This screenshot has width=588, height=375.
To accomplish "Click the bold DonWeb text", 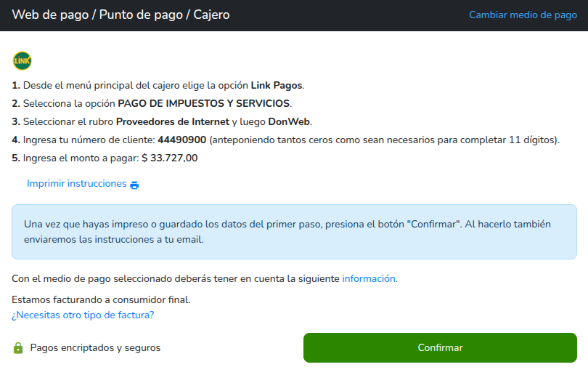I will click(x=289, y=121).
